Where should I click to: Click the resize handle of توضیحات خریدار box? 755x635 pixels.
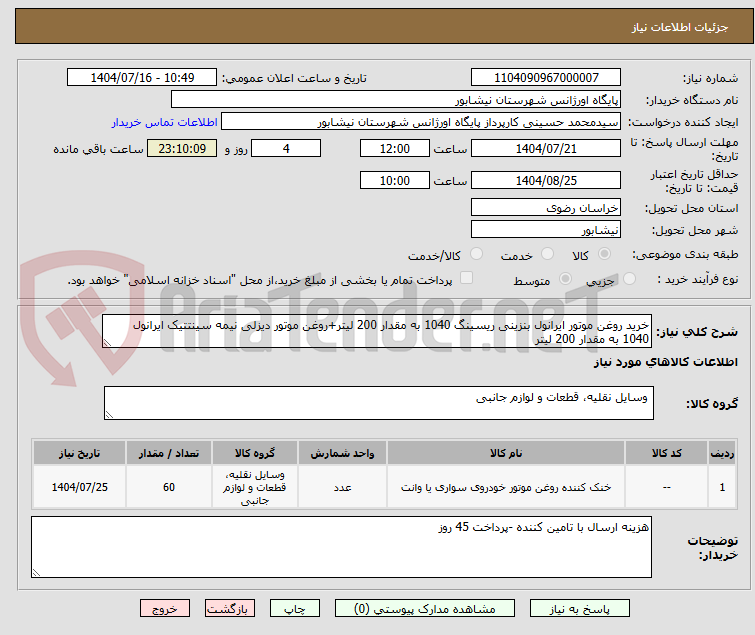pyautogui.click(x=36, y=573)
